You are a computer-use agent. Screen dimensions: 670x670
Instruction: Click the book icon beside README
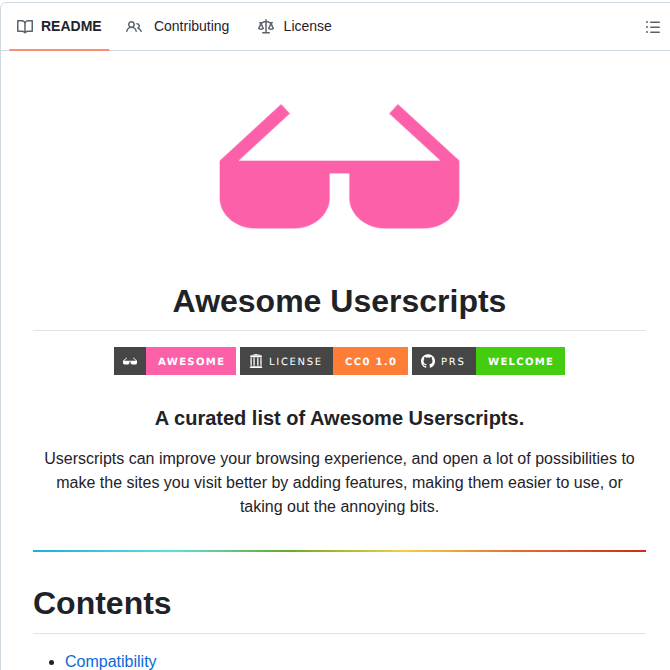[x=25, y=26]
